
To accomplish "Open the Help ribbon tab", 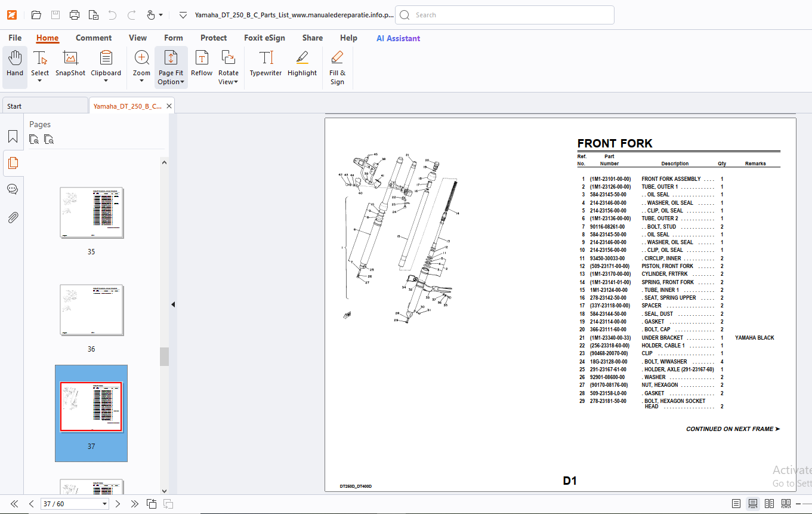I will [348, 38].
